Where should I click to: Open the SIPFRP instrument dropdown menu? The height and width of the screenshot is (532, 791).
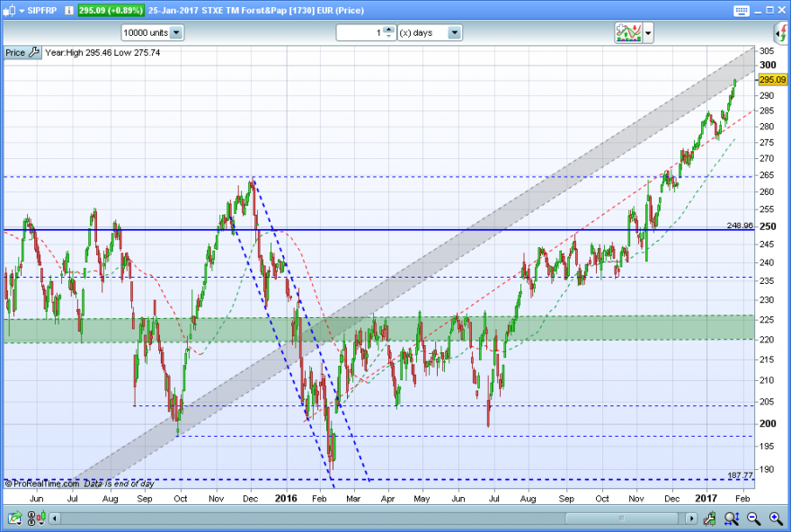pos(22,11)
